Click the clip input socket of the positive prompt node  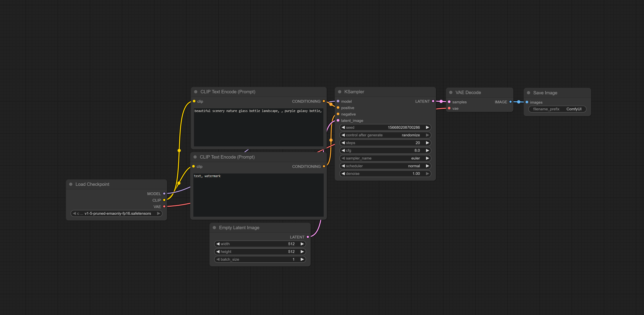(194, 101)
